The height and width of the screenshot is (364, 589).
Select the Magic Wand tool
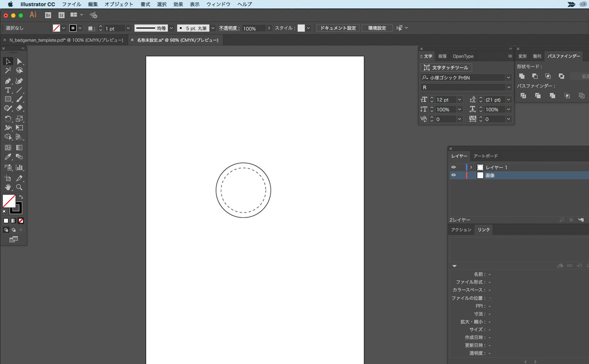(8, 71)
